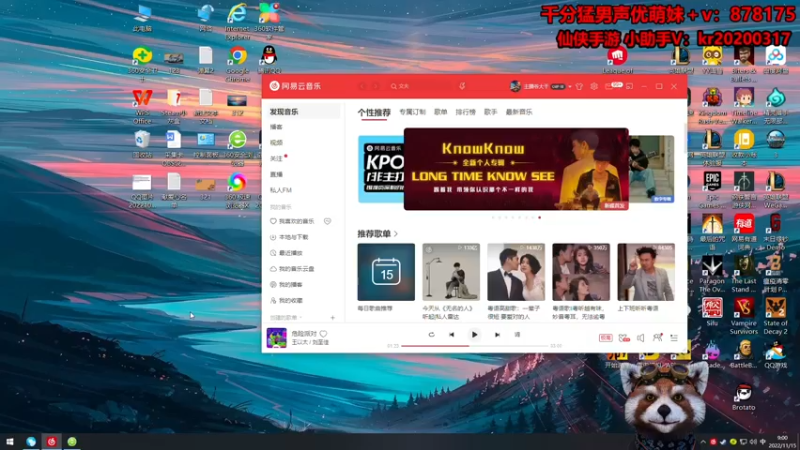Viewport: 800px width, 450px height.
Task: Show the guitar player banner on the right
Action: pyautogui.click(x=651, y=169)
